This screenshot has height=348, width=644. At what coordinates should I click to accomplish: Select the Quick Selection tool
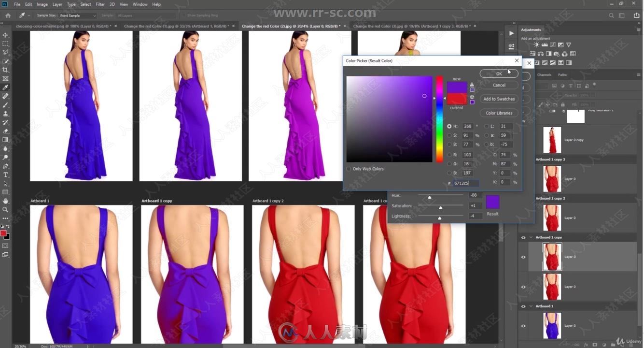pos(5,61)
